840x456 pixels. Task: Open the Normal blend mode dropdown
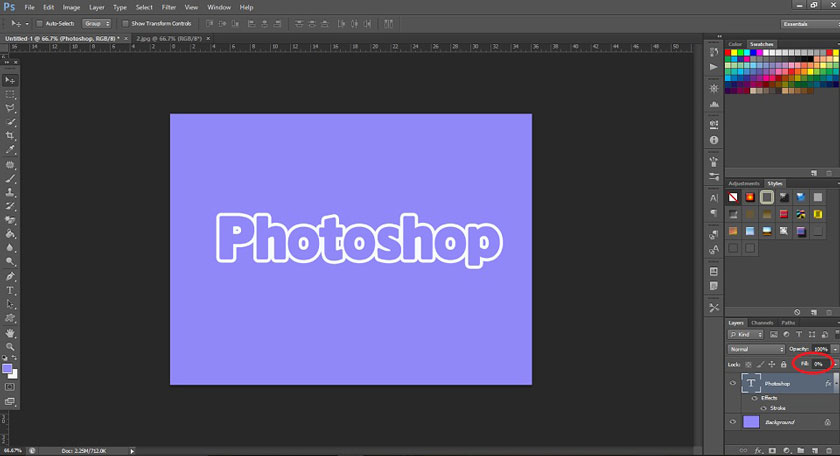[x=756, y=349]
